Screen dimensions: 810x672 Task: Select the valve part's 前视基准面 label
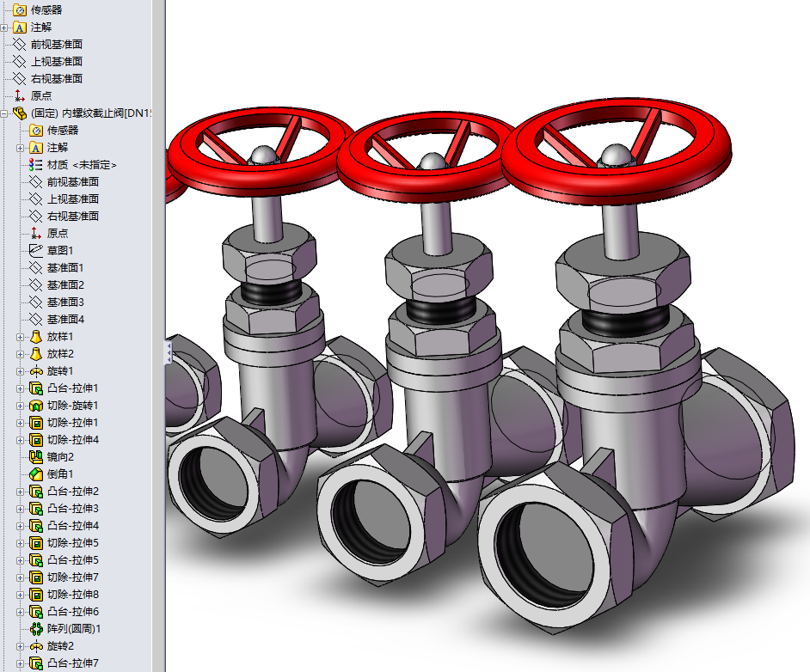click(73, 181)
